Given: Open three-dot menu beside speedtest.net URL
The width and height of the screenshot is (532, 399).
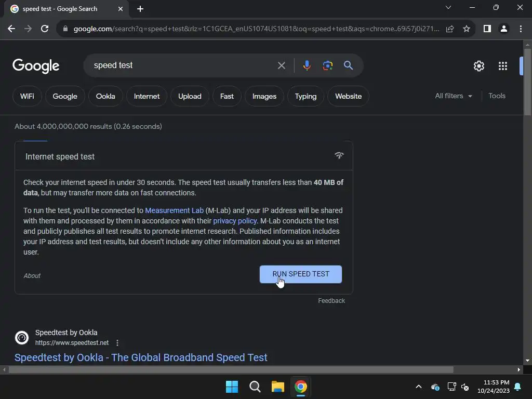Looking at the screenshot, I should click(x=117, y=343).
